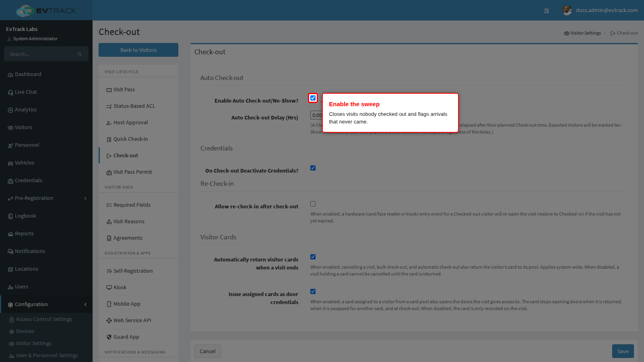Click the search magnifier icon
This screenshot has height=362, width=644.
click(80, 54)
